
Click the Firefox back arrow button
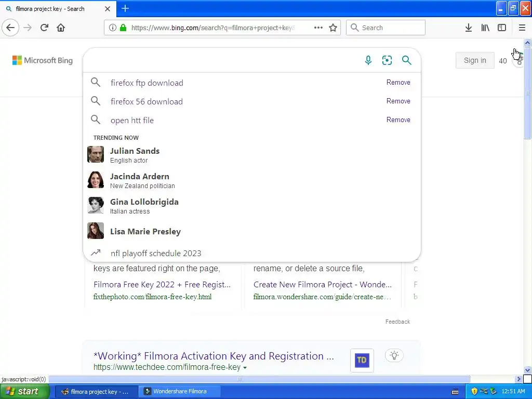pyautogui.click(x=10, y=28)
